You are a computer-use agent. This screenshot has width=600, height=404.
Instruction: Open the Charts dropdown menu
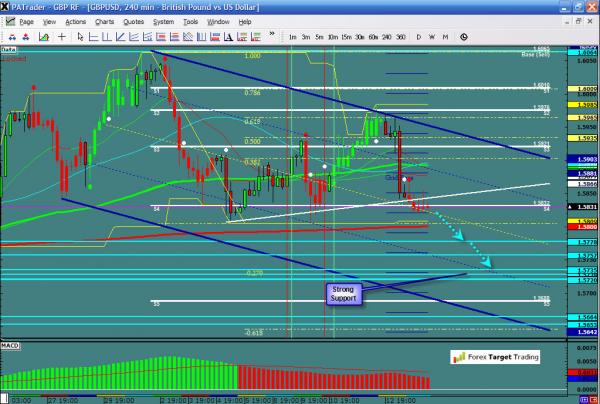[x=103, y=20]
